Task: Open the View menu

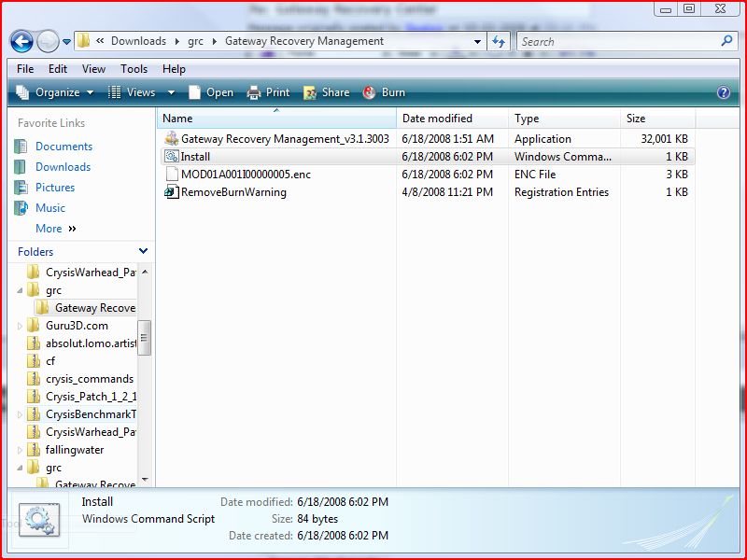Action: (x=93, y=69)
